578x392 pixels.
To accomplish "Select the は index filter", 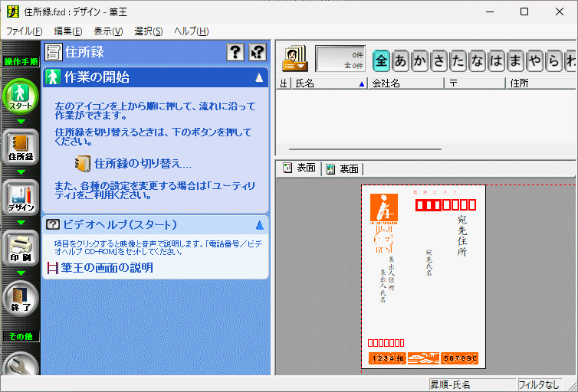I will click(497, 60).
